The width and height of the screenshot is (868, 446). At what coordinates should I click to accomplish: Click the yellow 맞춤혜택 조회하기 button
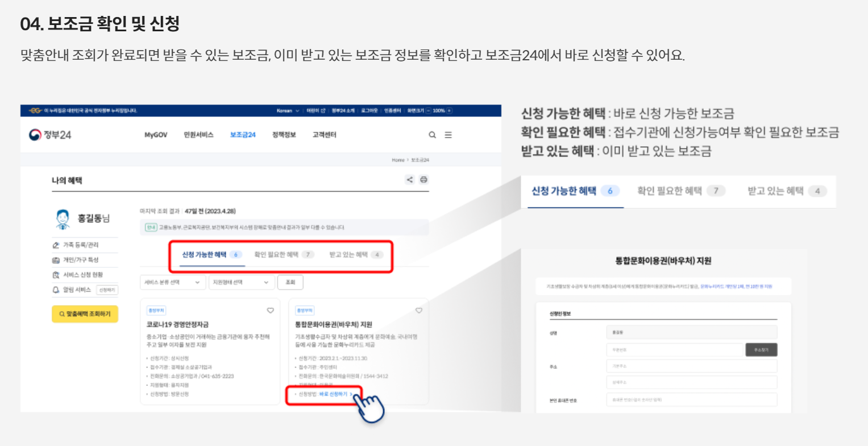tap(85, 313)
